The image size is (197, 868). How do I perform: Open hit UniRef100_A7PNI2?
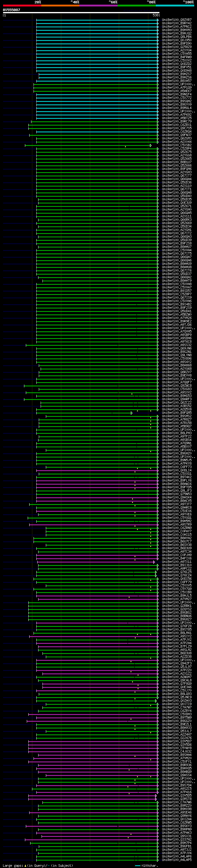coord(177,26)
